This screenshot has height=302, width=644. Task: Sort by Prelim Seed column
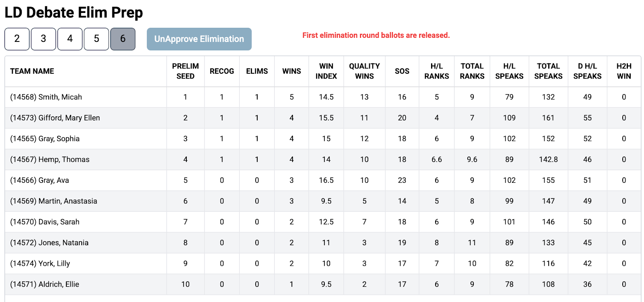(185, 71)
